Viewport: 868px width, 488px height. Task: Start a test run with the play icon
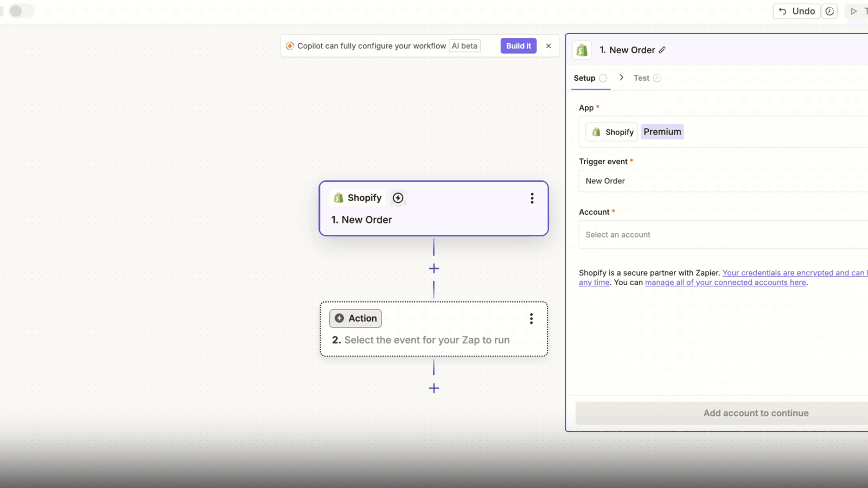(x=854, y=11)
